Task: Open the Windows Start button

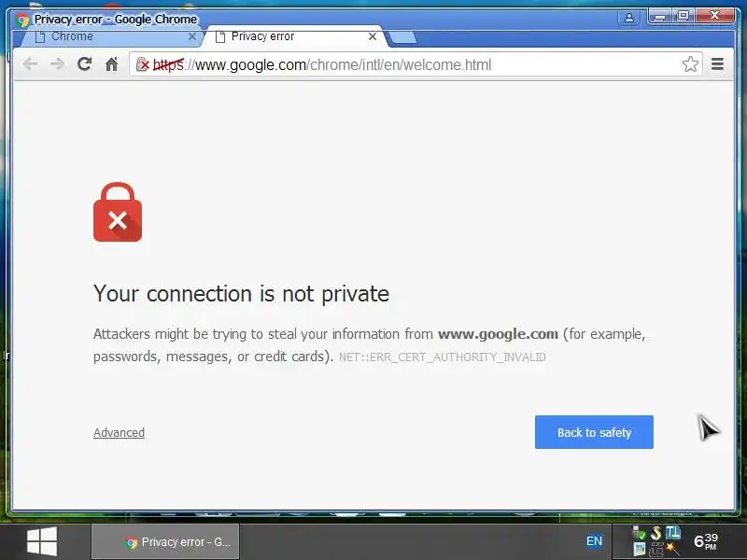Action: click(x=42, y=541)
